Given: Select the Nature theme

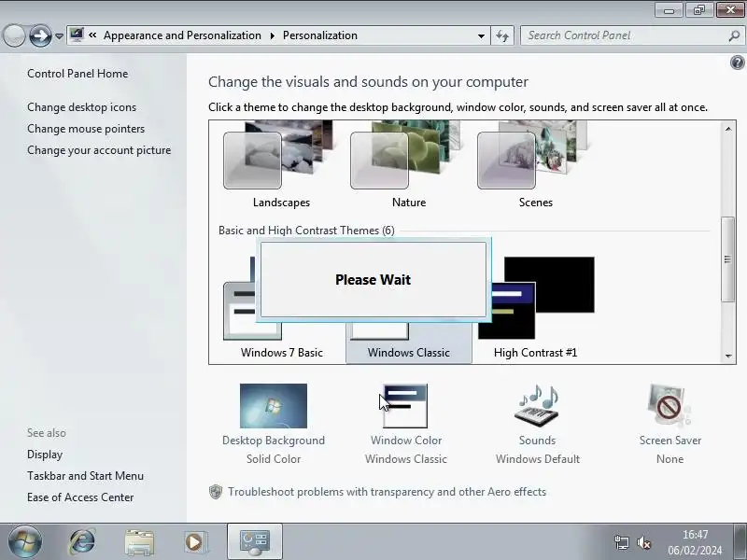Looking at the screenshot, I should click(408, 164).
